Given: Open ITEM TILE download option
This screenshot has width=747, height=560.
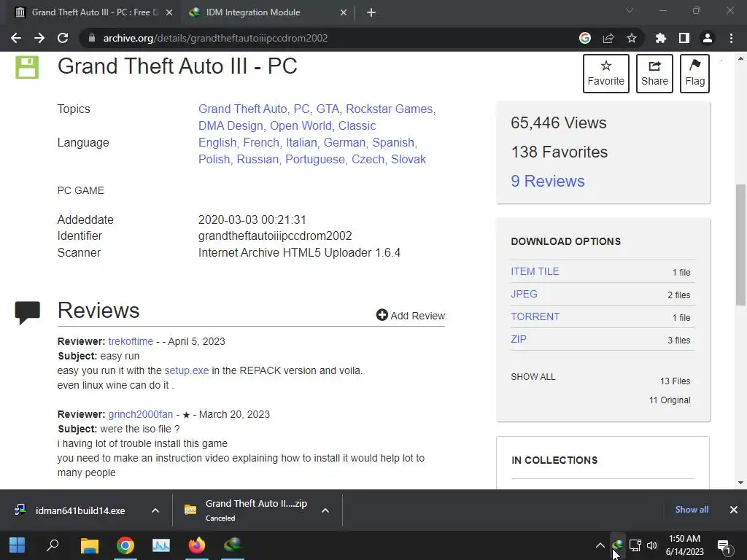Looking at the screenshot, I should pos(535,271).
